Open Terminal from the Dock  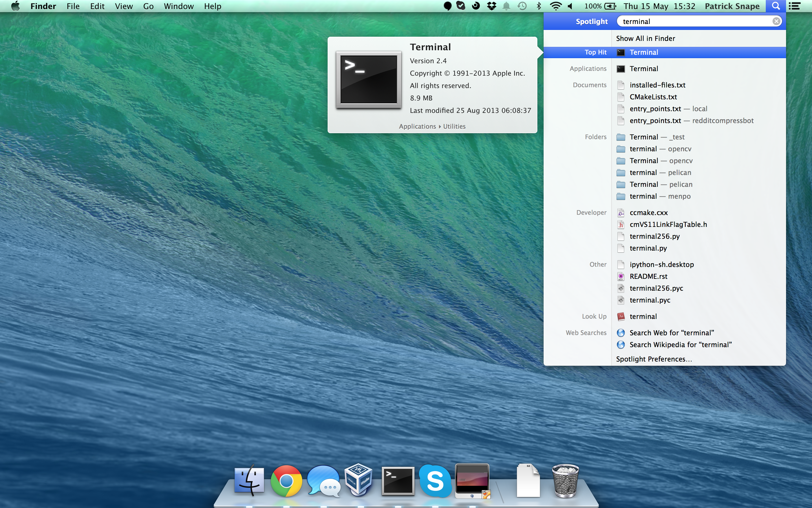[398, 481]
